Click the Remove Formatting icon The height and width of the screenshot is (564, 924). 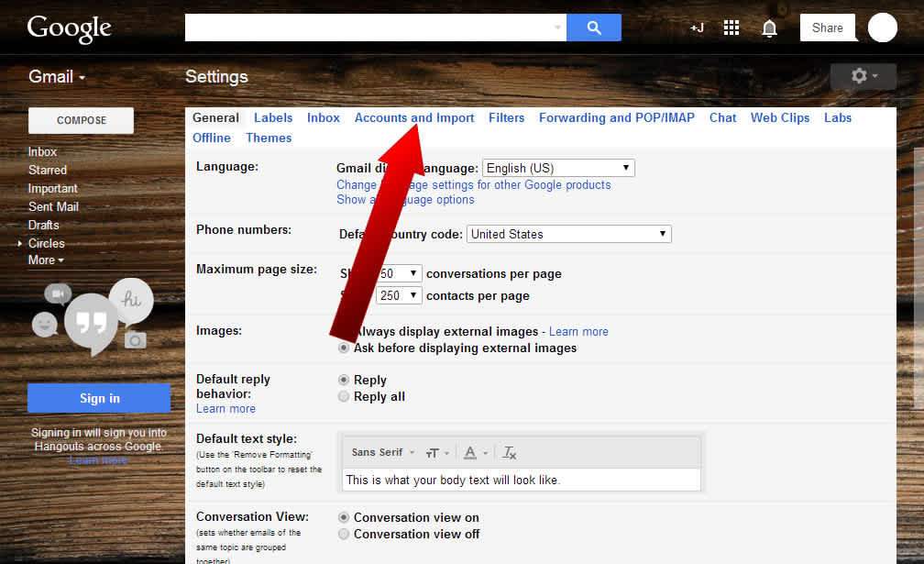[509, 453]
